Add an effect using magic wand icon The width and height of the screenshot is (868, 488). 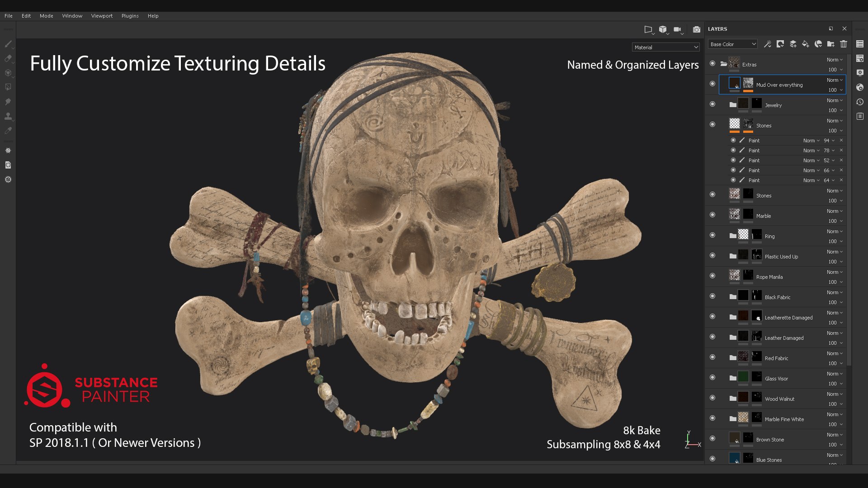coord(768,44)
